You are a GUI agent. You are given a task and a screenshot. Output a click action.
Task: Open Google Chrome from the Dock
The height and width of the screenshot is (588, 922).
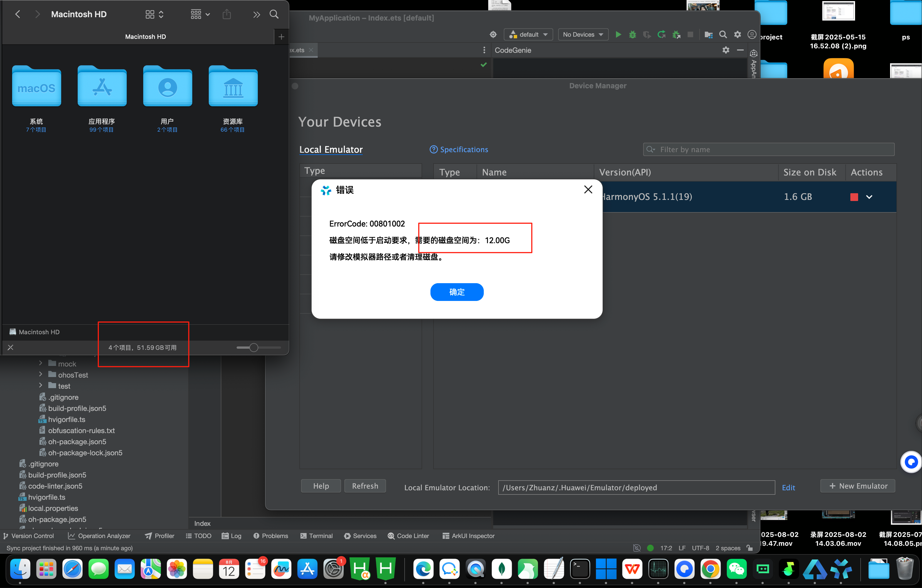tap(710, 569)
